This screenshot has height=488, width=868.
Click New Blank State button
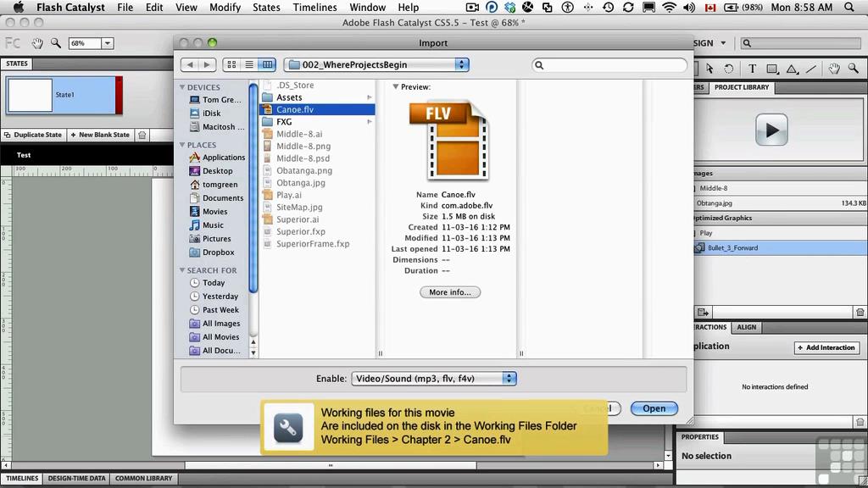coord(100,135)
